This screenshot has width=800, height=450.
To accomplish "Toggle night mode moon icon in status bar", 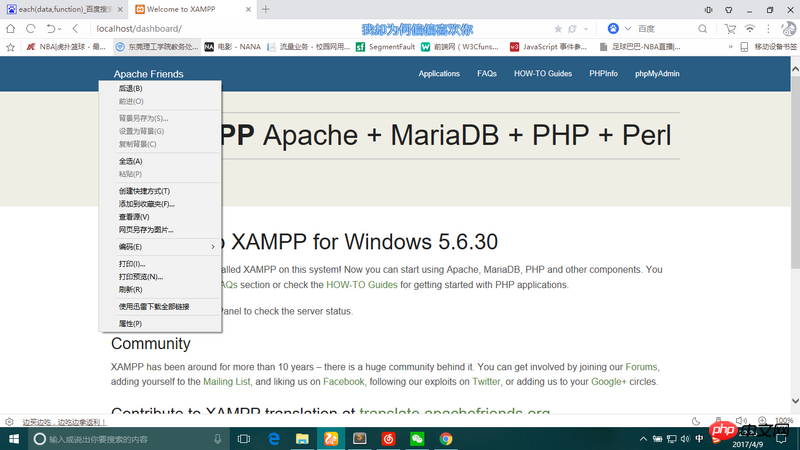I will click(x=696, y=421).
